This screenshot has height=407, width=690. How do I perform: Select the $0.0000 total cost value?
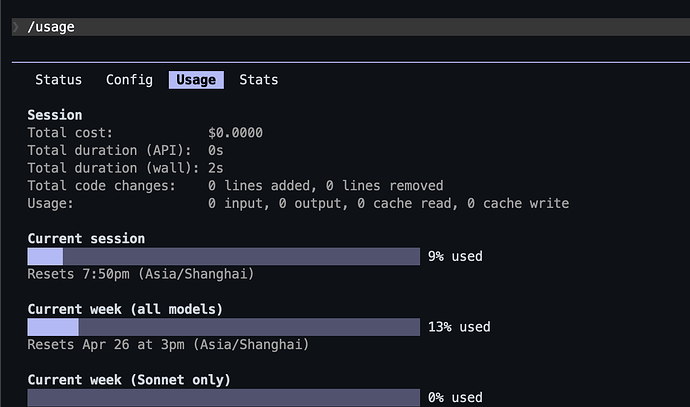[235, 133]
